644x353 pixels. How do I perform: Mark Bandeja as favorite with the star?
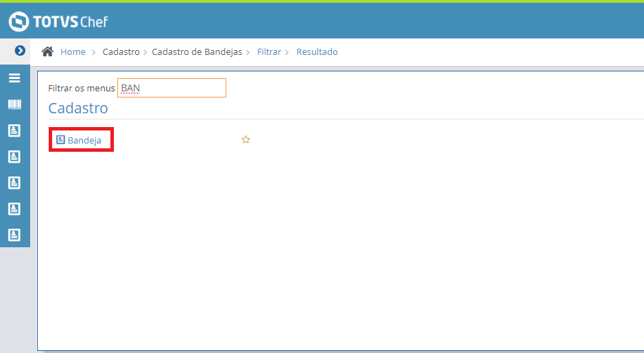pos(246,140)
